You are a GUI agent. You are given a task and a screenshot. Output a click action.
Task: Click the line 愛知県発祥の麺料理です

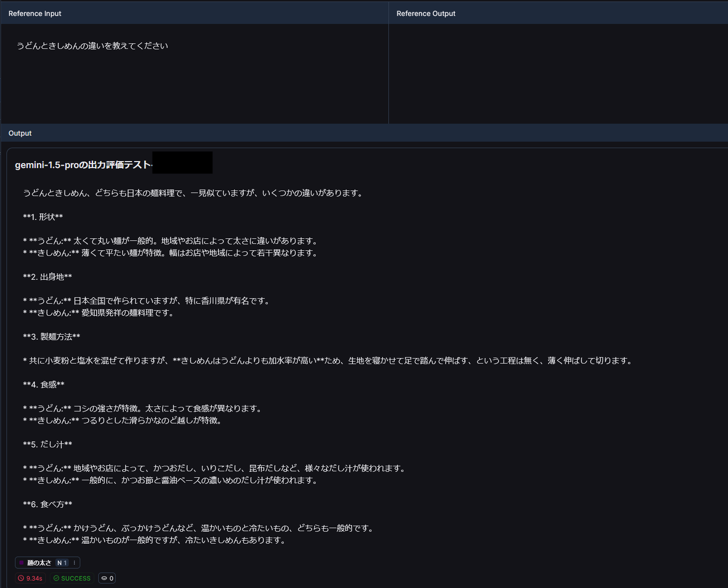coord(99,313)
